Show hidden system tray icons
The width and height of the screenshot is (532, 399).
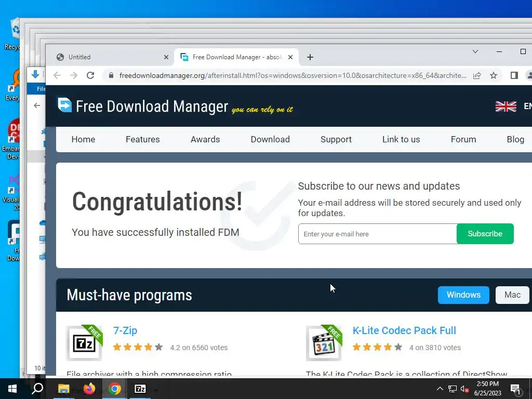(440, 389)
